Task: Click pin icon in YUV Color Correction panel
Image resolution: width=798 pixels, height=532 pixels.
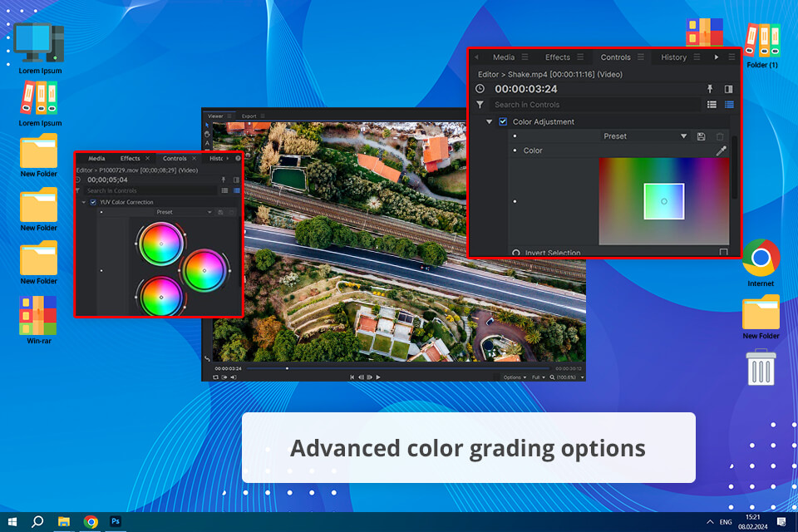Action: click(x=223, y=180)
